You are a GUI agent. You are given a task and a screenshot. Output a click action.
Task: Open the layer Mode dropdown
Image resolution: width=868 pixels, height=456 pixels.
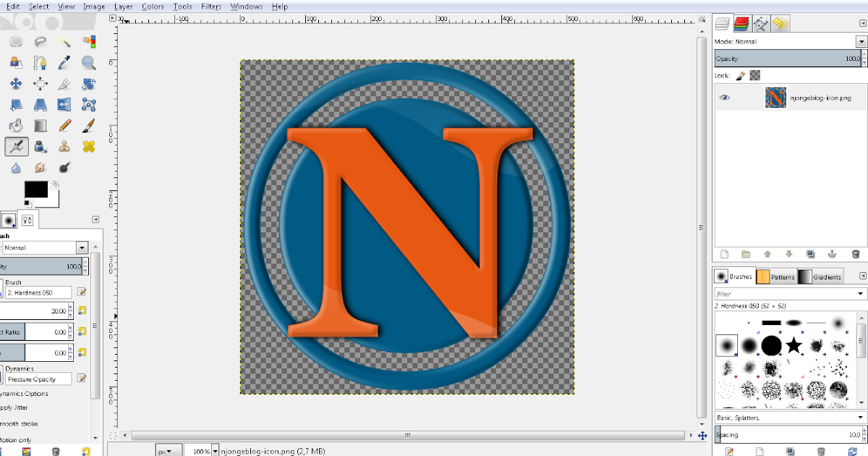[861, 42]
